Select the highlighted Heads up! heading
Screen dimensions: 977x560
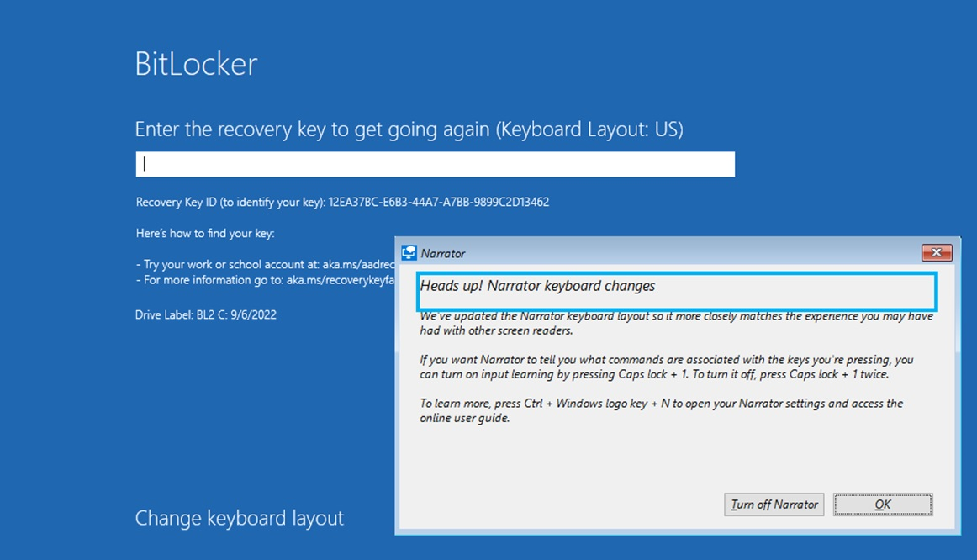tap(537, 286)
